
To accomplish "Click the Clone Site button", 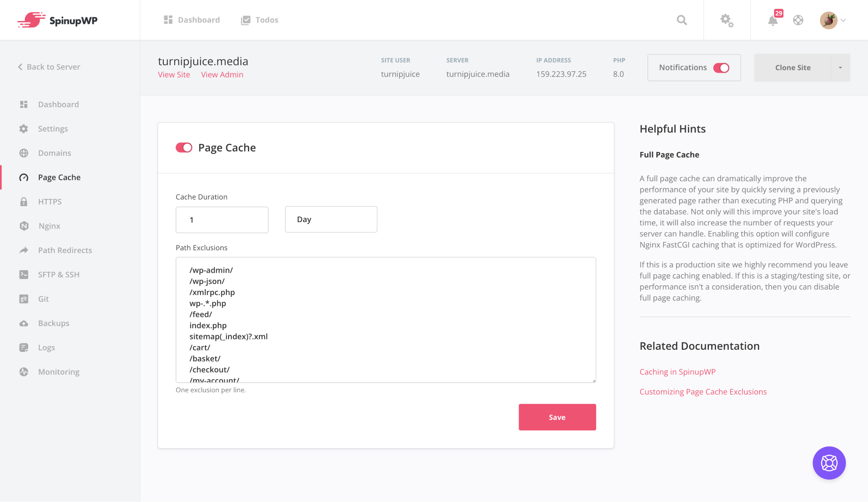I will pos(793,68).
